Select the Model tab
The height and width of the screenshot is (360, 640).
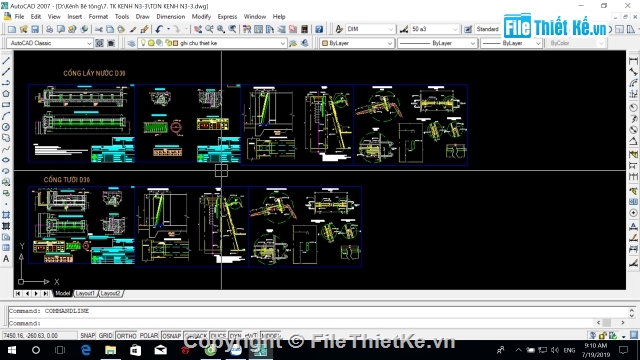pos(62,293)
